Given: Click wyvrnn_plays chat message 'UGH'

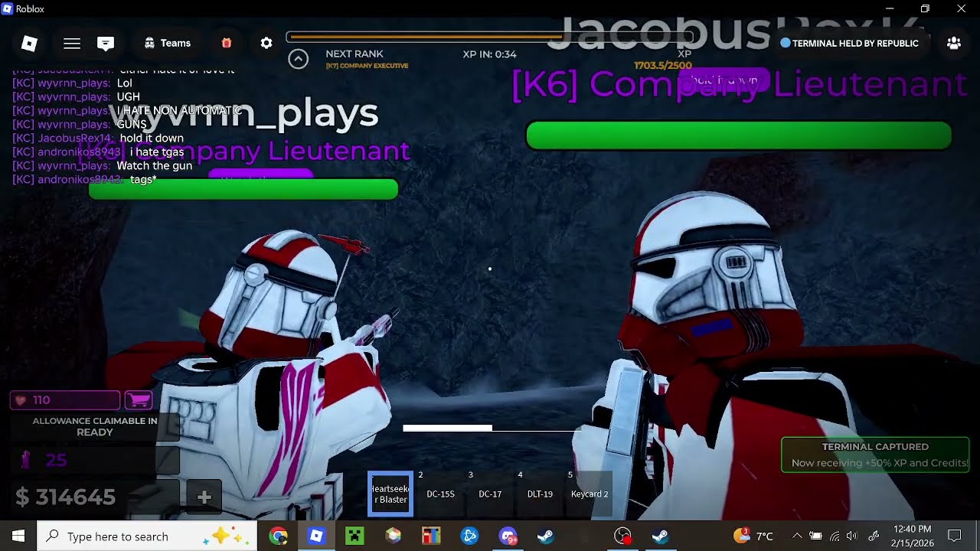Looking at the screenshot, I should [128, 97].
